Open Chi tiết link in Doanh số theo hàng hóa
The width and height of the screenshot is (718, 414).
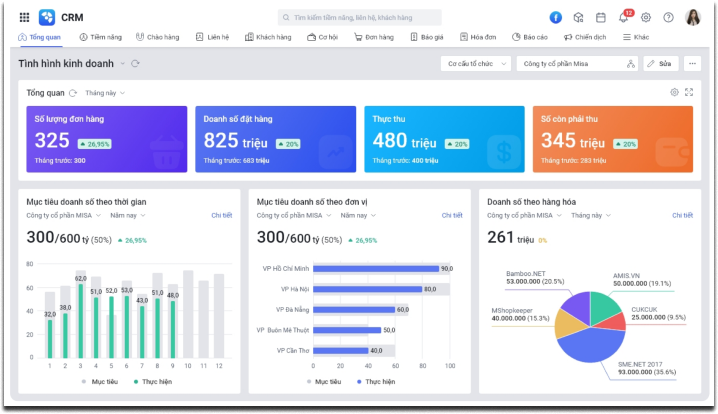(682, 215)
